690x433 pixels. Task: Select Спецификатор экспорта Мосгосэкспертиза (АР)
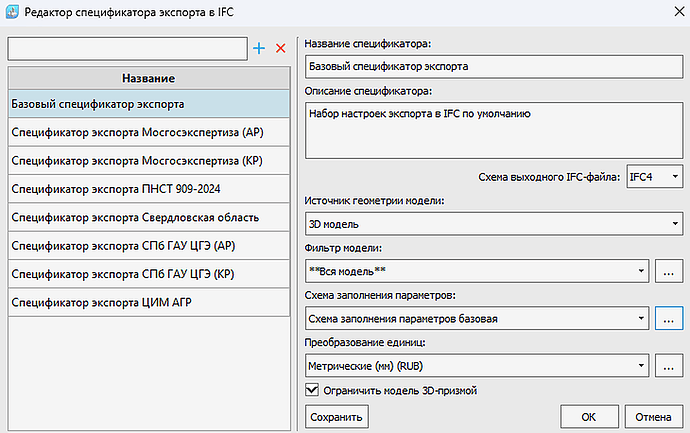click(x=149, y=132)
